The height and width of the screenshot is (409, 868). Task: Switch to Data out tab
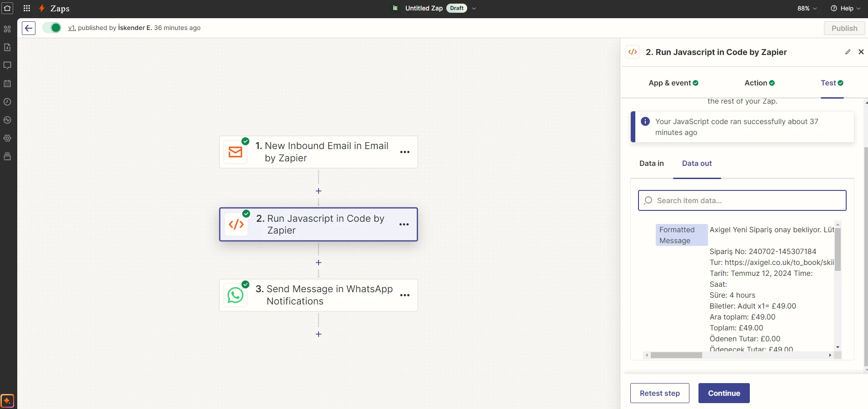pos(697,163)
